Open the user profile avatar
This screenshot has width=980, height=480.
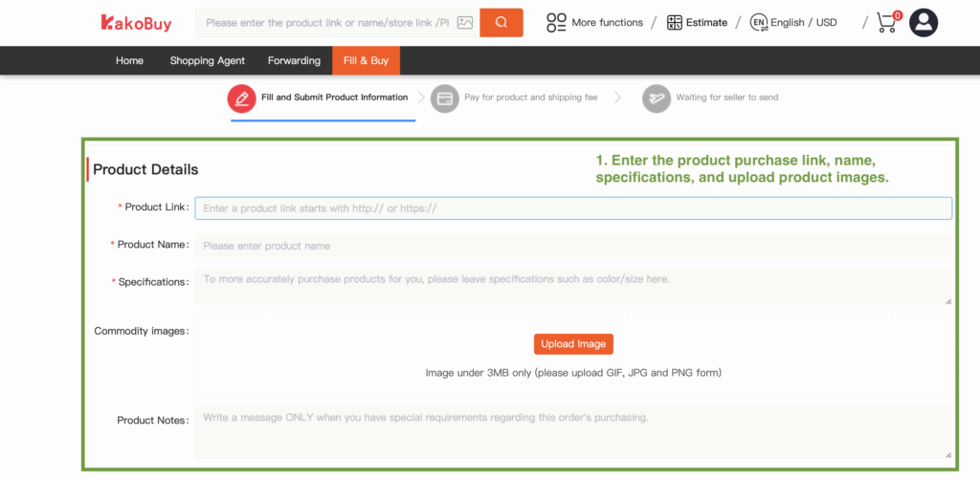coord(924,23)
